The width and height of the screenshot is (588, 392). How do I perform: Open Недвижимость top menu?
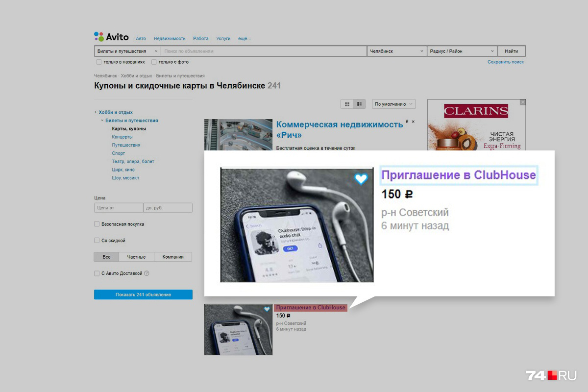point(170,39)
